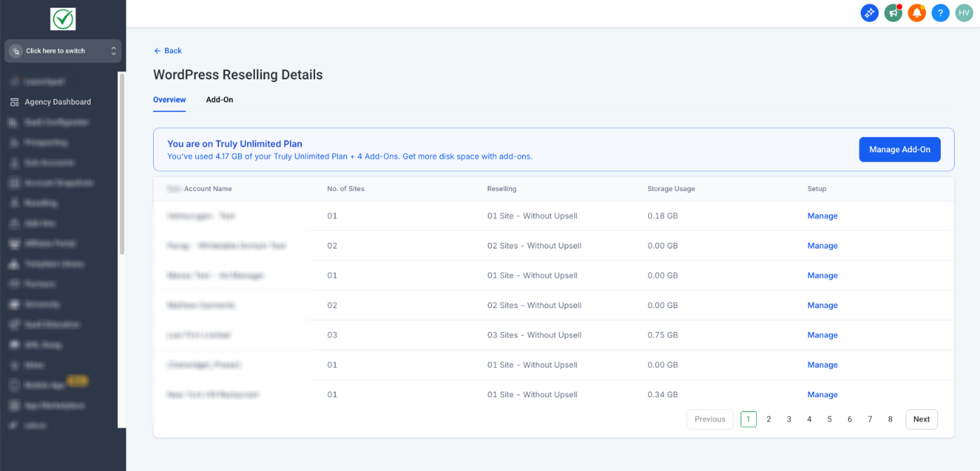Click Manage for the 0.34 GB row

point(822,394)
